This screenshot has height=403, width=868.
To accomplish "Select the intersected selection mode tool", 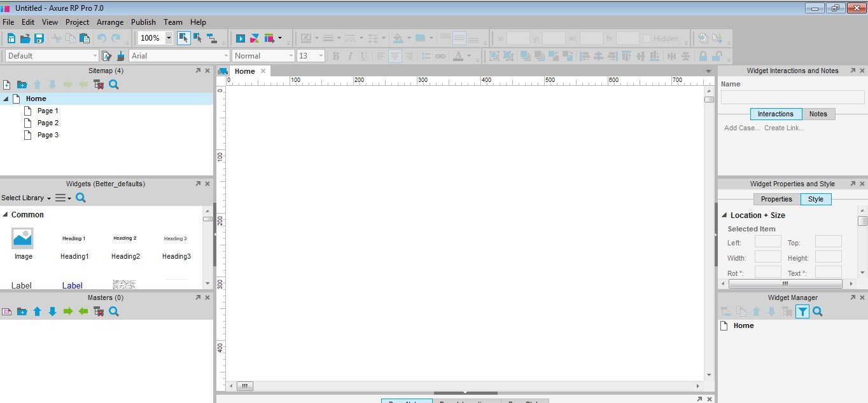I will point(183,38).
